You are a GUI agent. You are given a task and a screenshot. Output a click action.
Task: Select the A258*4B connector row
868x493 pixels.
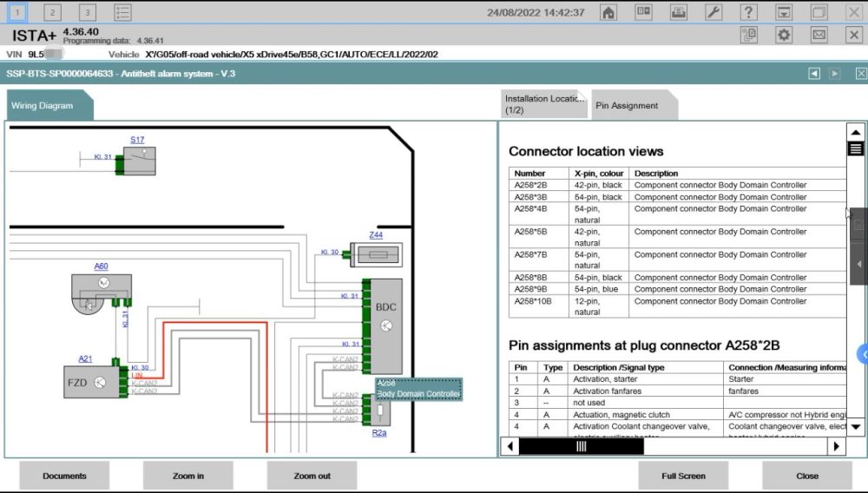point(678,214)
